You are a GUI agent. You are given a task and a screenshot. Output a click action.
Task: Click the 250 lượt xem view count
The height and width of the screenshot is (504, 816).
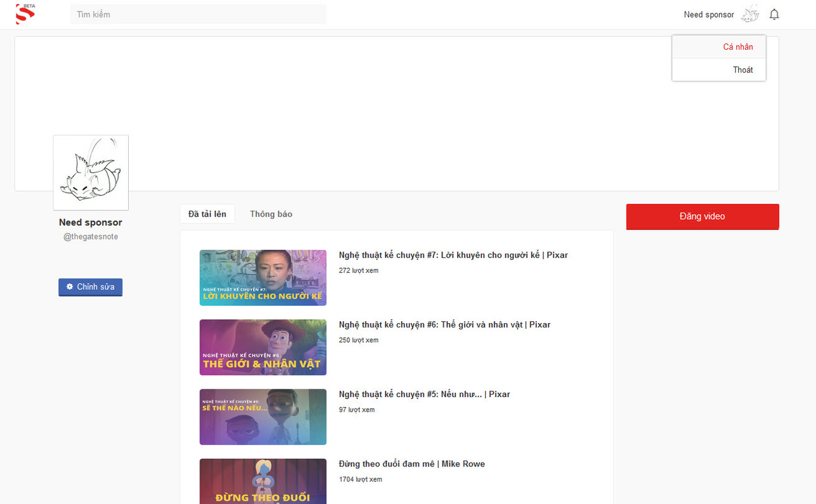pos(358,340)
